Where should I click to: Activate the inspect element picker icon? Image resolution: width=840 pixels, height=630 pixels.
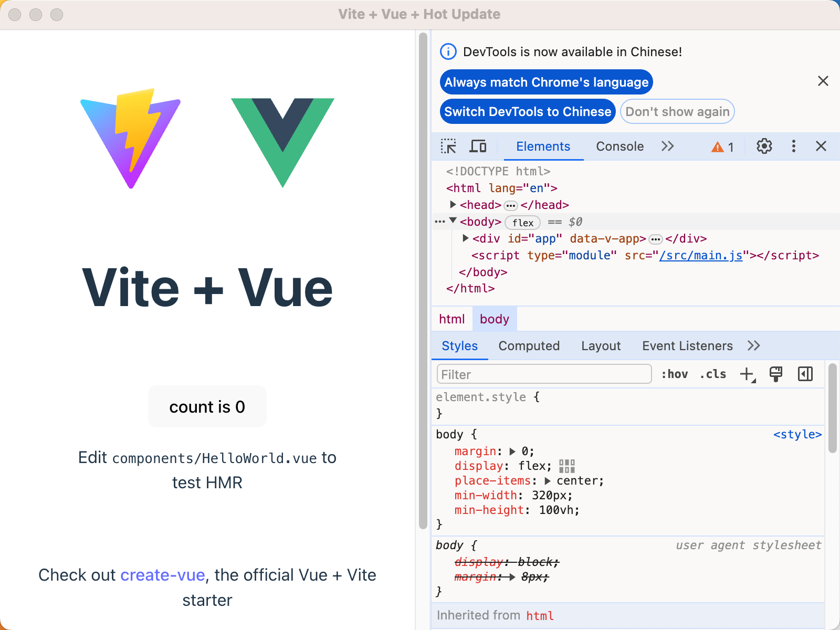448,146
